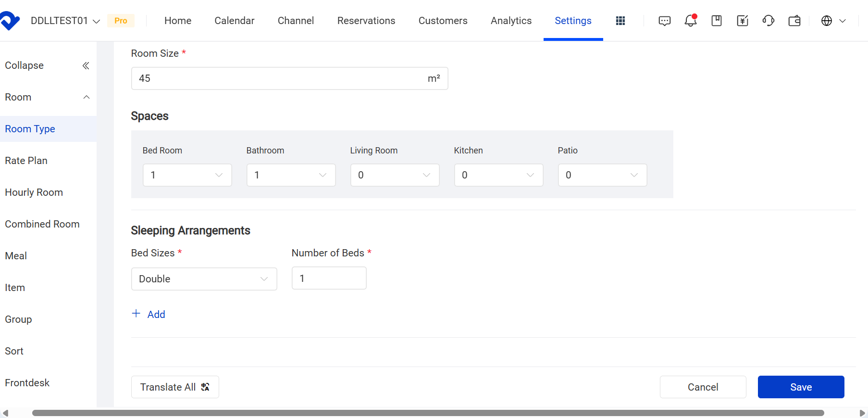This screenshot has width=868, height=418.
Task: Open the wallet icon
Action: 794,21
